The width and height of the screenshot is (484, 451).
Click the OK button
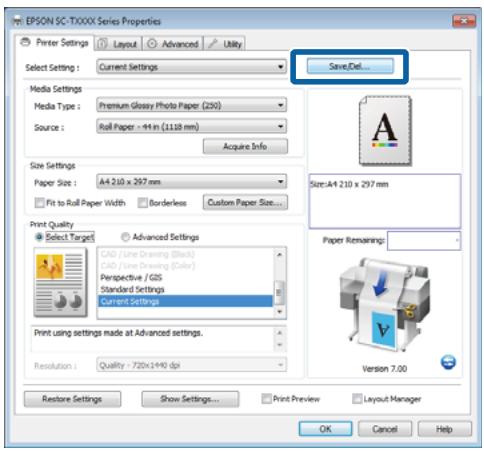point(325,429)
